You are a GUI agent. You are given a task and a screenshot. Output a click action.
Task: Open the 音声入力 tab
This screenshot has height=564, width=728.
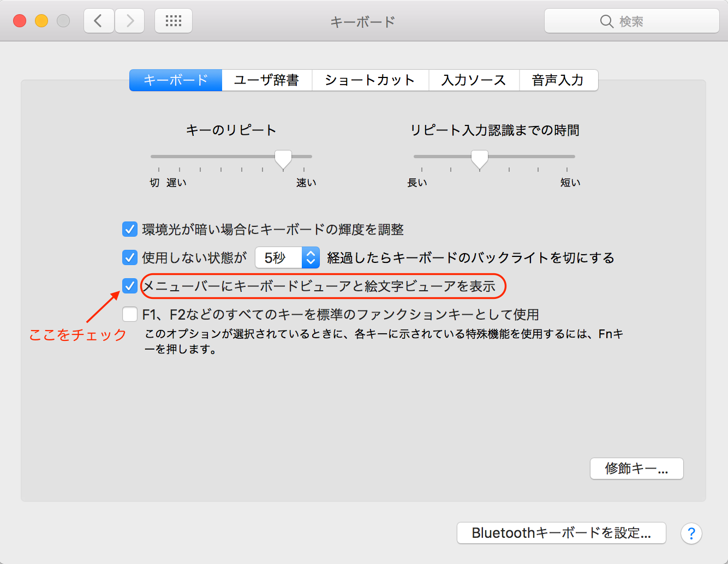pos(558,80)
